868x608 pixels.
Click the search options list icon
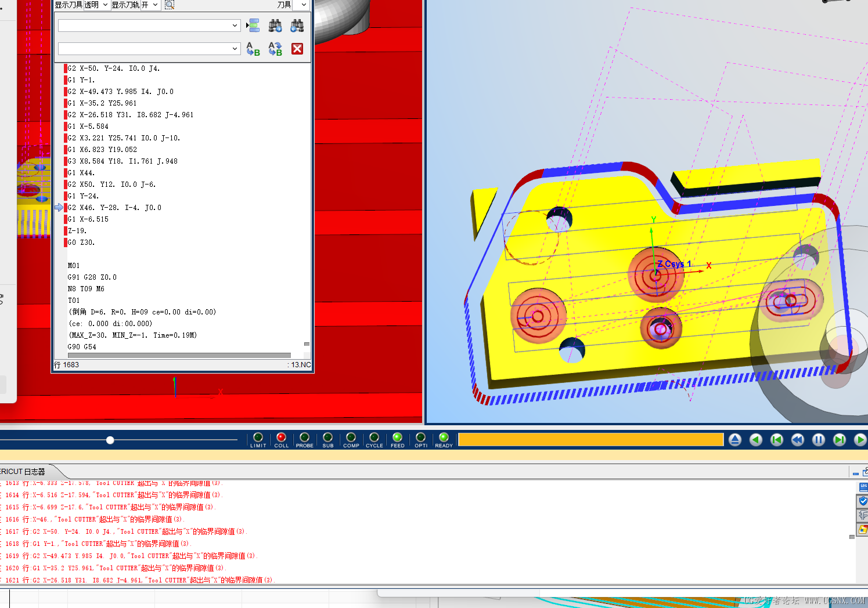(253, 25)
